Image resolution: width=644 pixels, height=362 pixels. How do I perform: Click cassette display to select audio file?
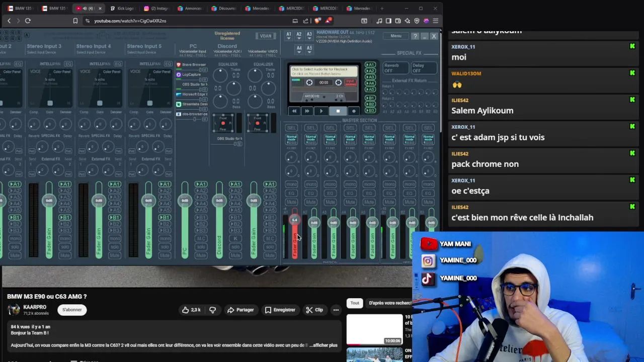click(324, 71)
